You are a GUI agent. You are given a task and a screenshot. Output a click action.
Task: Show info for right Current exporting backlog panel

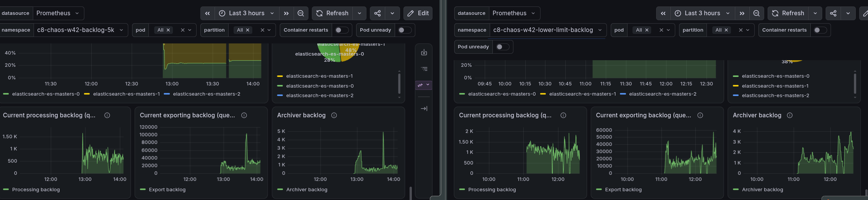click(700, 115)
